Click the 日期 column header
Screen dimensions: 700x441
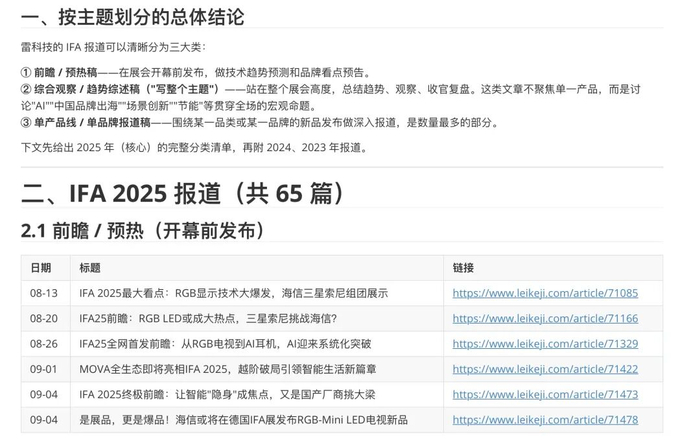tap(41, 268)
